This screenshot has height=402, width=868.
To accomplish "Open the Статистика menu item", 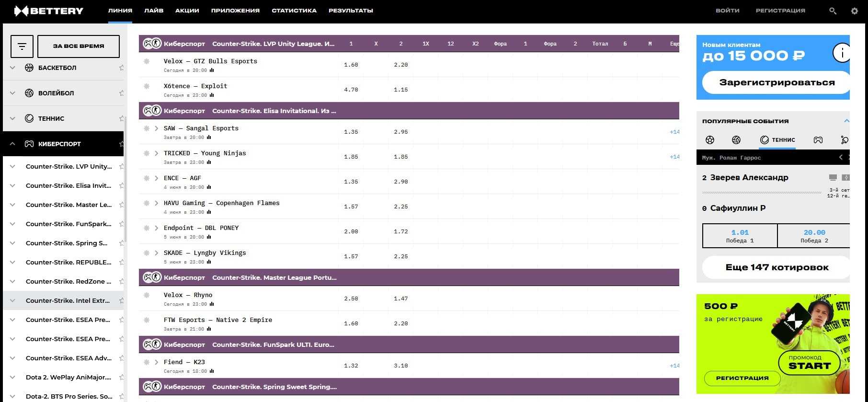I will 294,11.
